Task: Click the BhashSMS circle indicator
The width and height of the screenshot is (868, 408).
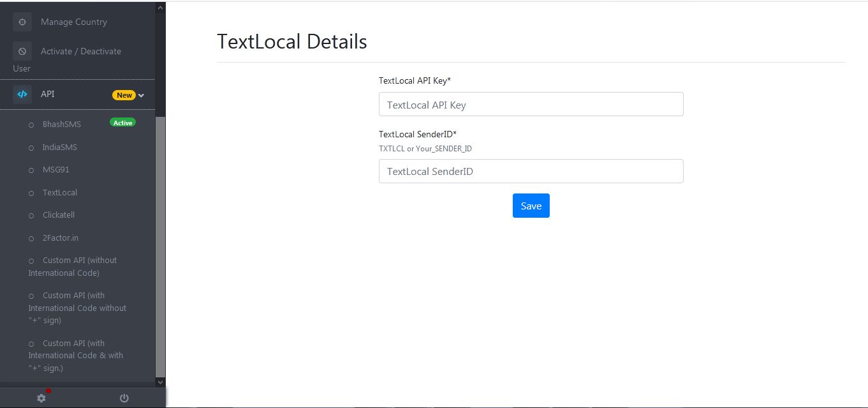Action: tap(31, 125)
